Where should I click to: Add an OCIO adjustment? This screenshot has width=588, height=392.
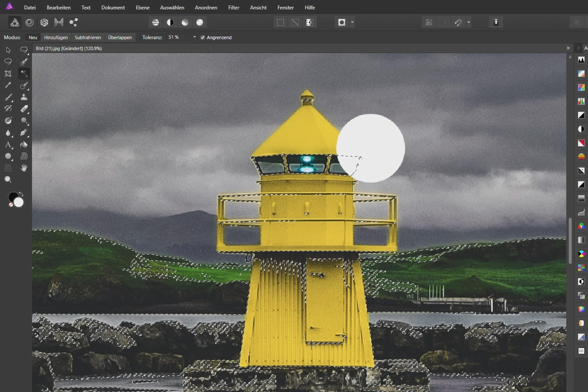click(x=581, y=351)
